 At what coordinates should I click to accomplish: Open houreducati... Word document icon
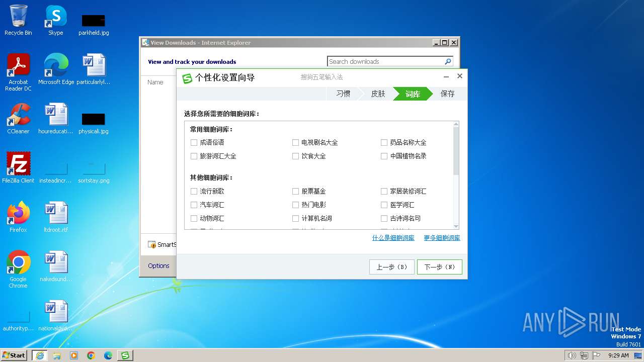coord(56,118)
